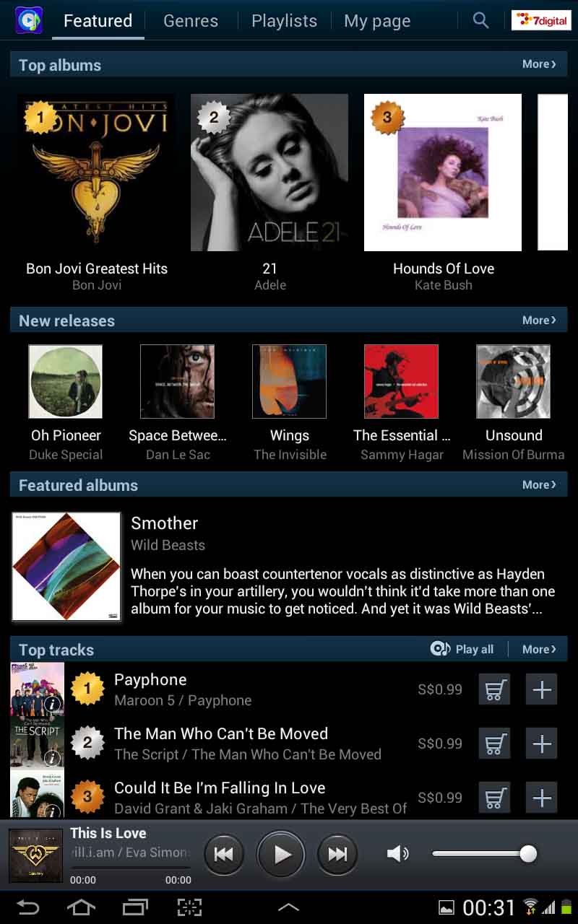578x924 pixels.
Task: Add Payphone to shopping cart
Action: 495,690
